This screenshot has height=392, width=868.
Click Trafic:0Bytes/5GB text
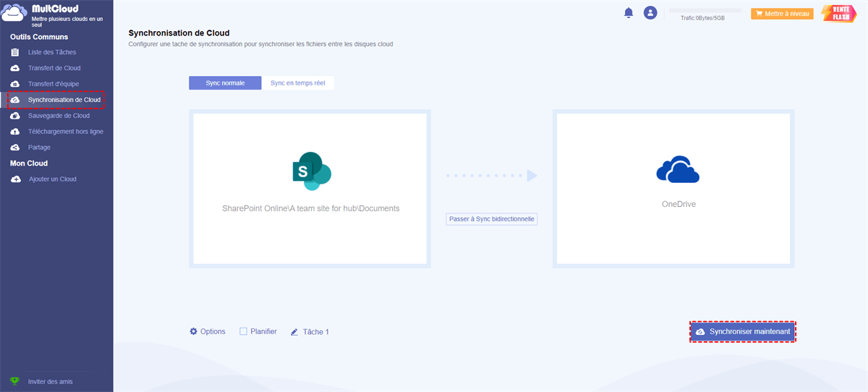[702, 18]
